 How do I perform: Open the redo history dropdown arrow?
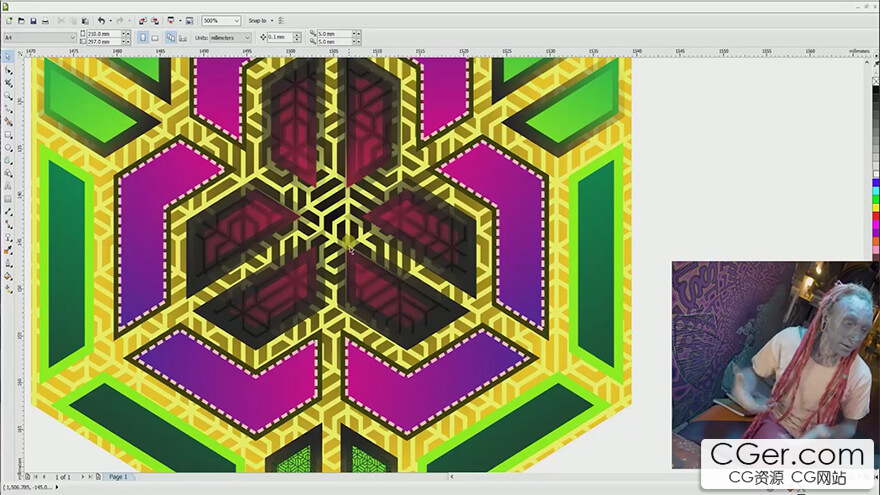click(x=129, y=21)
